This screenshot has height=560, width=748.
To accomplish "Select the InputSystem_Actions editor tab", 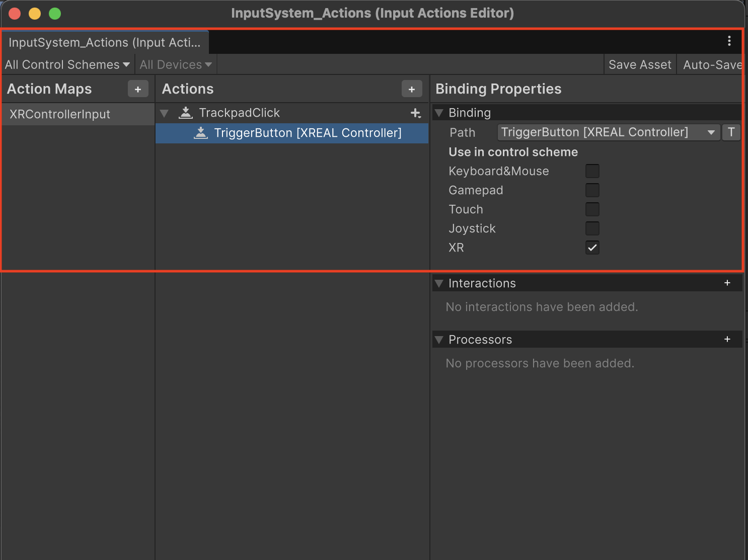I will 104,43.
